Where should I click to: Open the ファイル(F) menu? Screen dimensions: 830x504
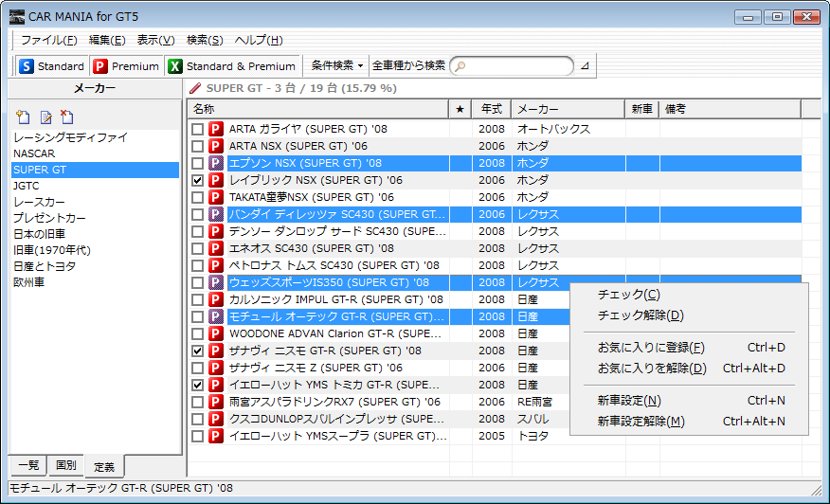[x=48, y=40]
